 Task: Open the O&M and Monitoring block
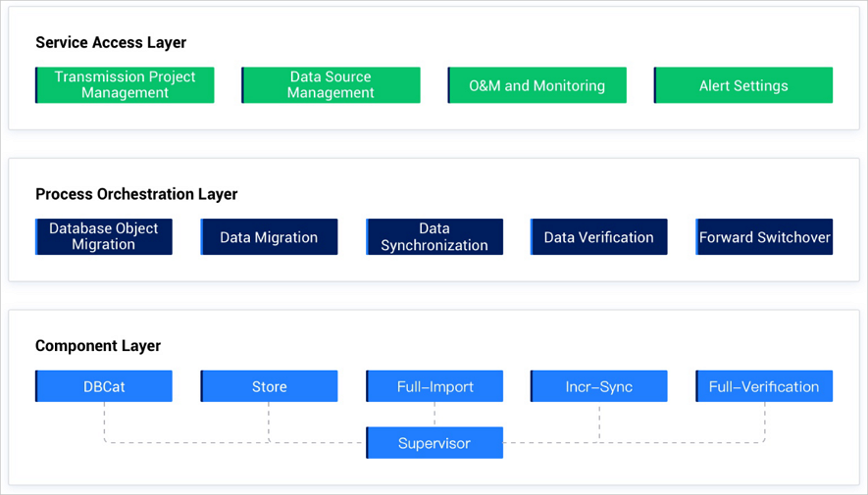(536, 85)
